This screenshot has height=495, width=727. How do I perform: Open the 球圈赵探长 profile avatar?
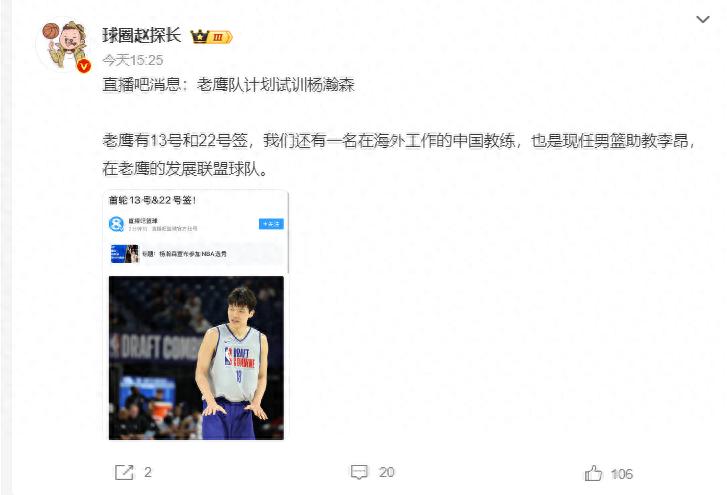pyautogui.click(x=64, y=45)
